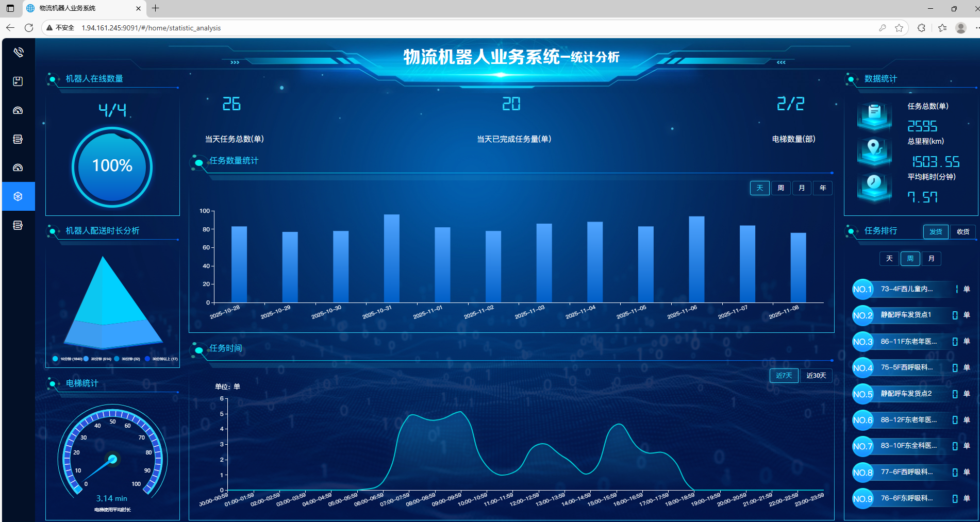Click the map pin icon beside 总里程
Viewport: 980px width, 522px height.
click(874, 150)
